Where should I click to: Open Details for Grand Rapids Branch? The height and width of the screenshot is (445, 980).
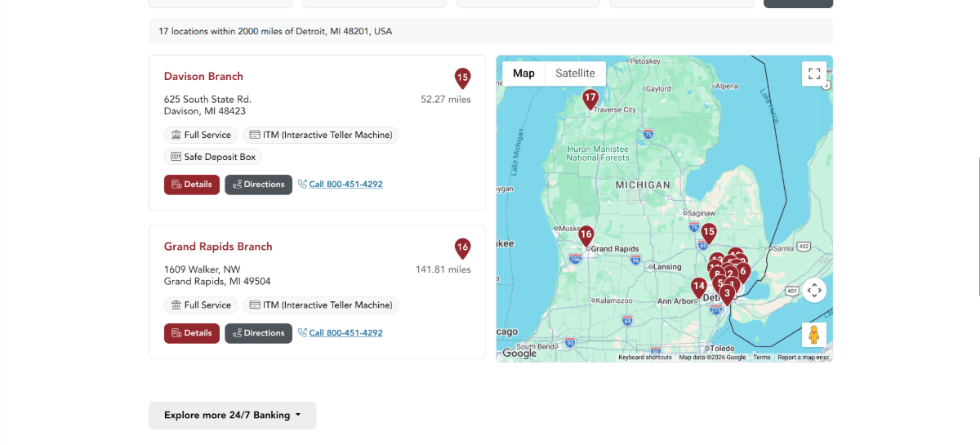point(192,333)
